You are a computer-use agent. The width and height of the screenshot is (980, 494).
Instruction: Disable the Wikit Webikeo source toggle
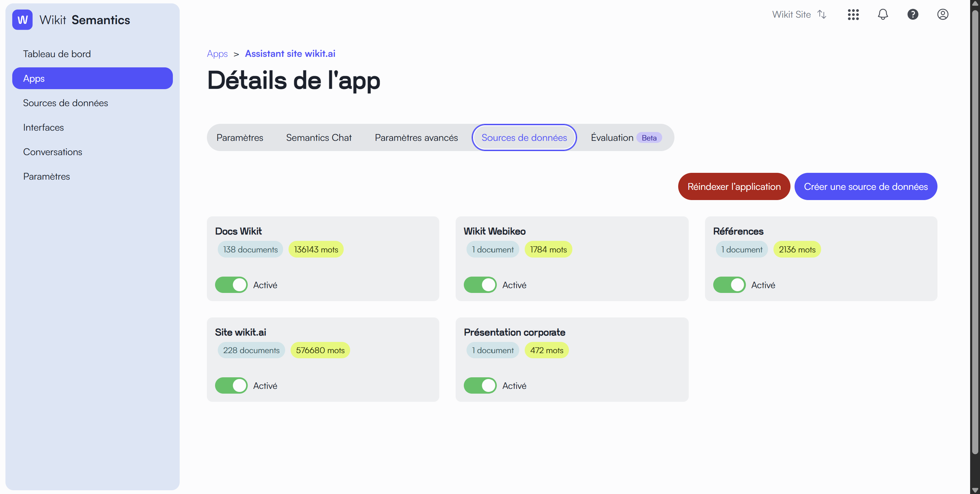480,285
